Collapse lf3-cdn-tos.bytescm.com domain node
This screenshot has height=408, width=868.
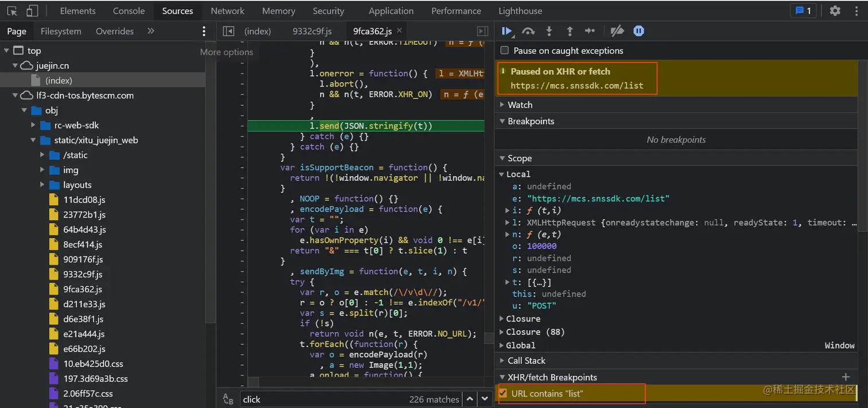point(15,95)
